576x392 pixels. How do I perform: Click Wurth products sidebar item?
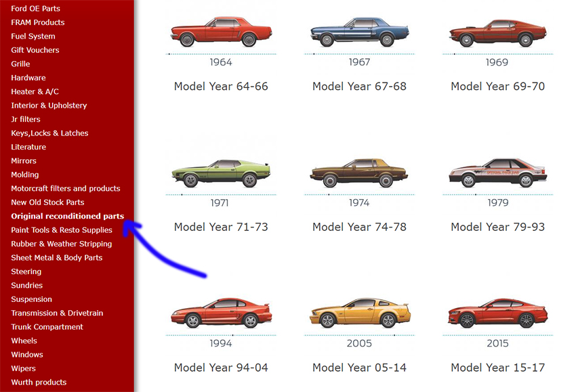click(39, 383)
